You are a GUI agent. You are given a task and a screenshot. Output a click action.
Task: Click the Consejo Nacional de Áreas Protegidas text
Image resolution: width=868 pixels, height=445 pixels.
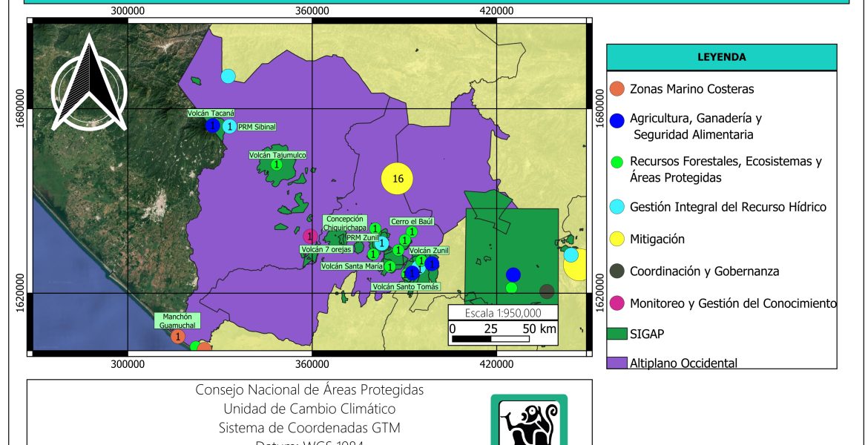(x=309, y=390)
